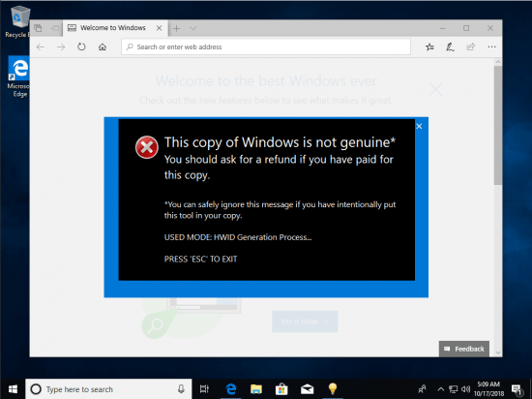Viewport: 532px width, 399px height.
Task: Open the Action Center notifications icon
Action: click(517, 389)
